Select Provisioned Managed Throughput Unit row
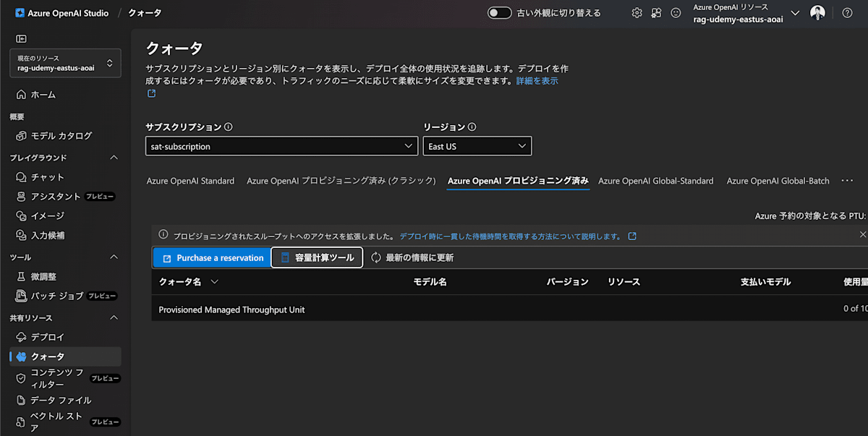 click(x=510, y=309)
